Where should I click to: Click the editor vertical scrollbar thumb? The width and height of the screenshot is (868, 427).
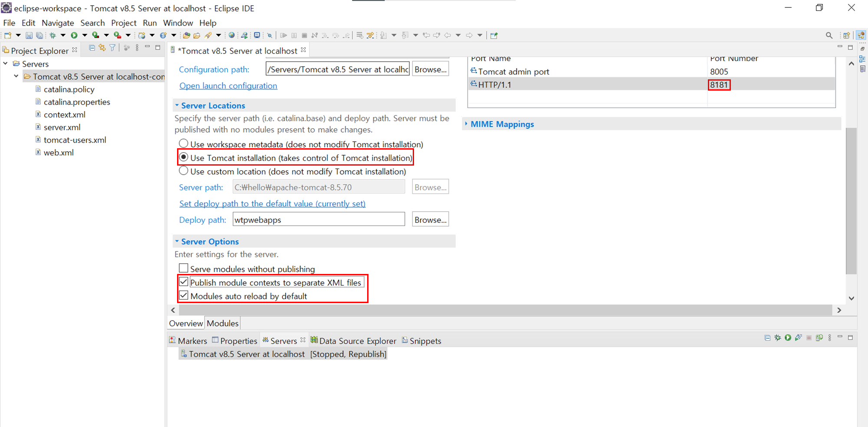click(851, 201)
